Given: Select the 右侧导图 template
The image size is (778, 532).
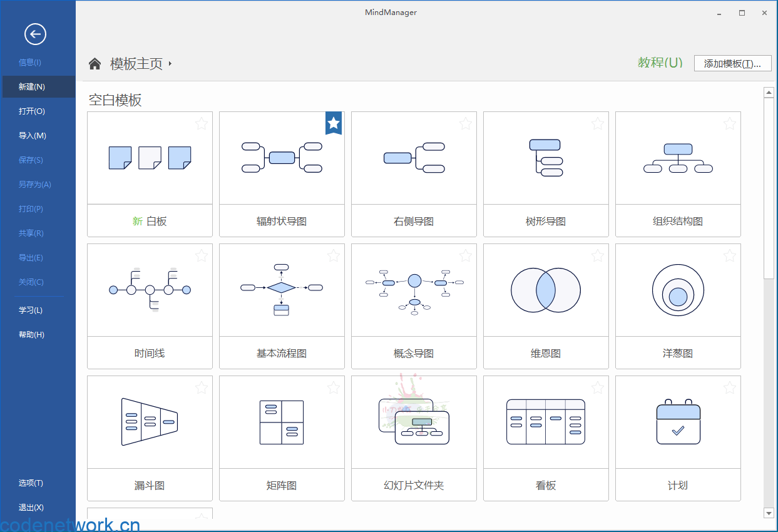Looking at the screenshot, I should pos(414,158).
